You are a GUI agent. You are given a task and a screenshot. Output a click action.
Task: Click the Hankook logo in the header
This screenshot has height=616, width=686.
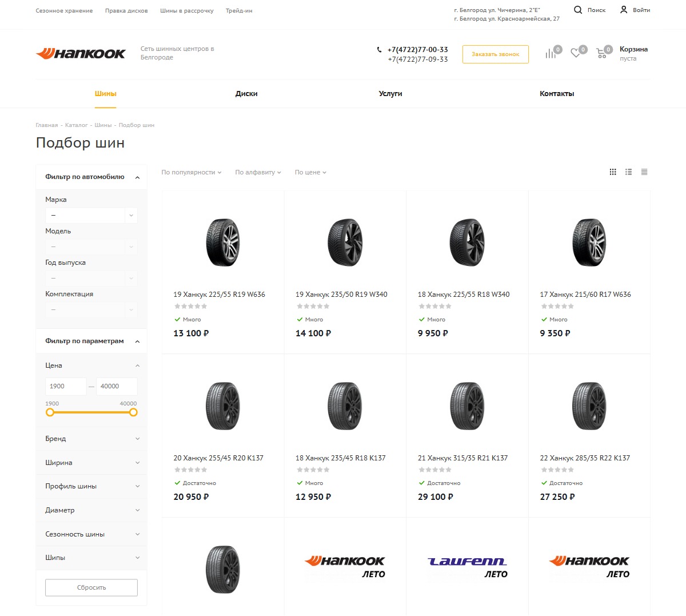tap(81, 54)
